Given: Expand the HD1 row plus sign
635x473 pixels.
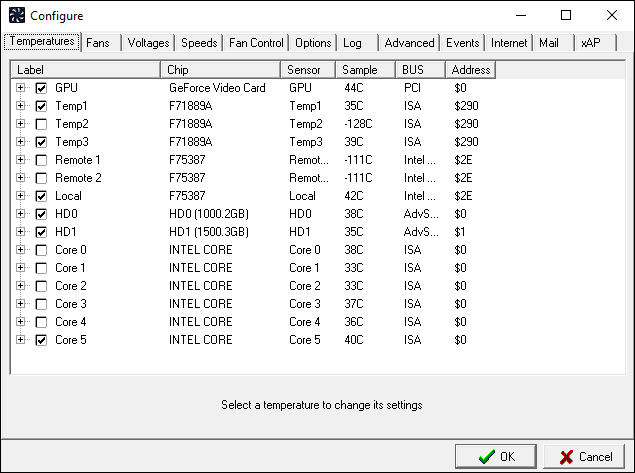Looking at the screenshot, I should (x=21, y=232).
